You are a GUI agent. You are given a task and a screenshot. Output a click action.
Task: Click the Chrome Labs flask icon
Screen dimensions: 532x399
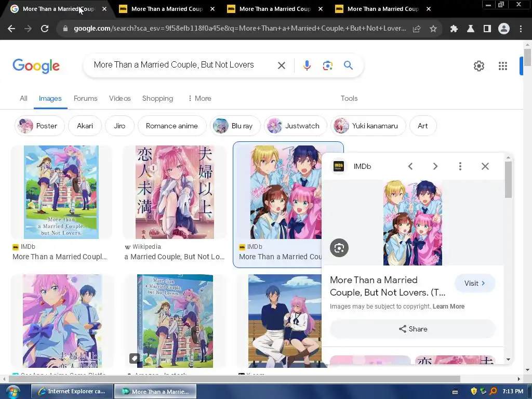pos(471,29)
